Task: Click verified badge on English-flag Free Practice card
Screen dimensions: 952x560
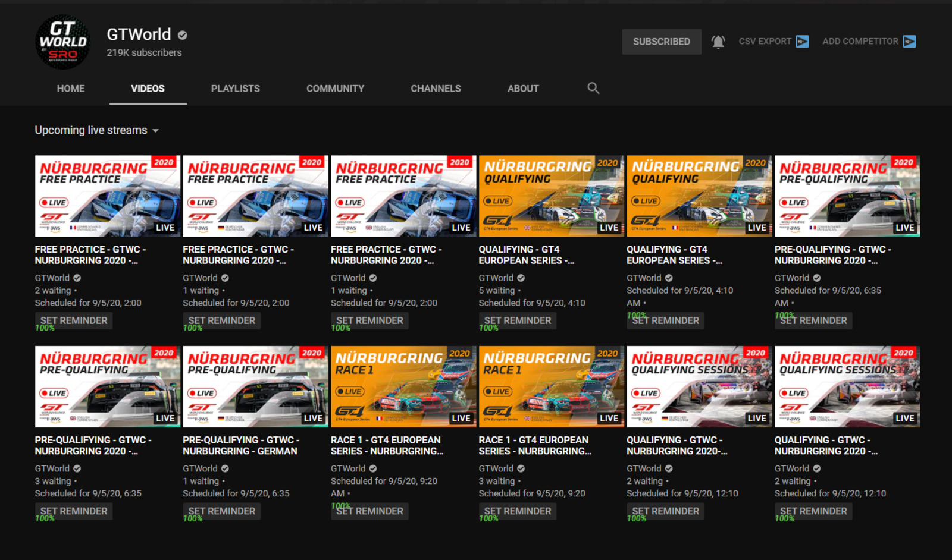Action: pos(373,278)
